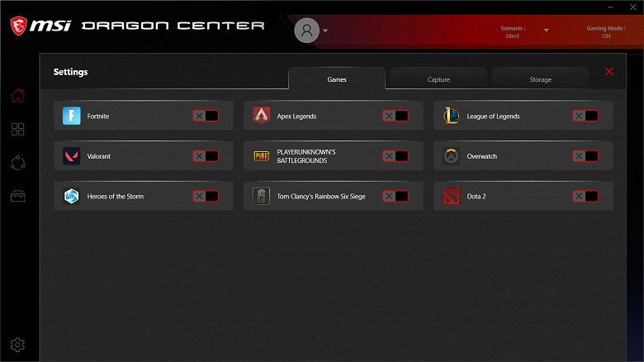Click the Apex Legends label

point(296,117)
